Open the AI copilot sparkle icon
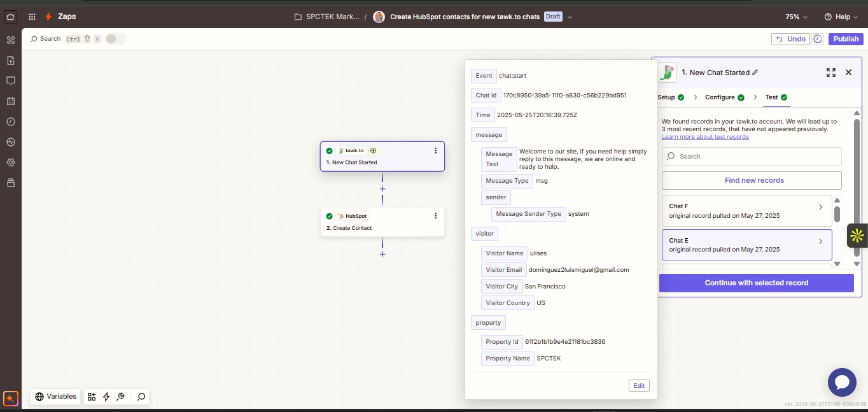The width and height of the screenshot is (868, 412). pyautogui.click(x=10, y=399)
